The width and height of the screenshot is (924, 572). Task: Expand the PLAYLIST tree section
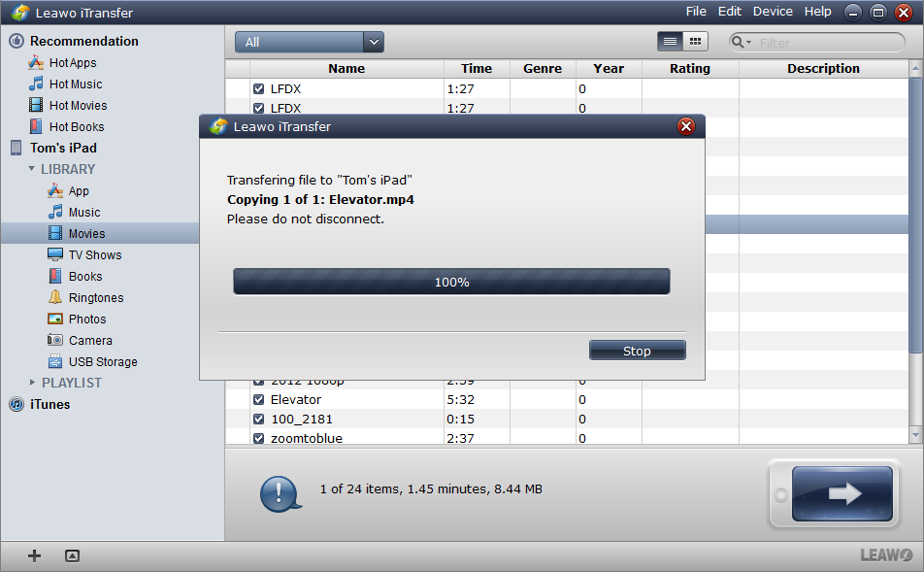coord(32,383)
